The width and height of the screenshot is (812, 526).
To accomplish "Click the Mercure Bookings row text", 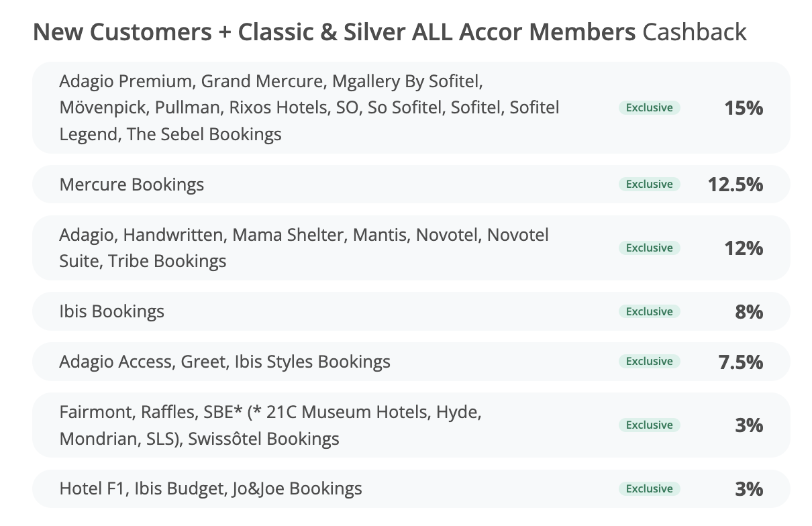I will pyautogui.click(x=132, y=185).
